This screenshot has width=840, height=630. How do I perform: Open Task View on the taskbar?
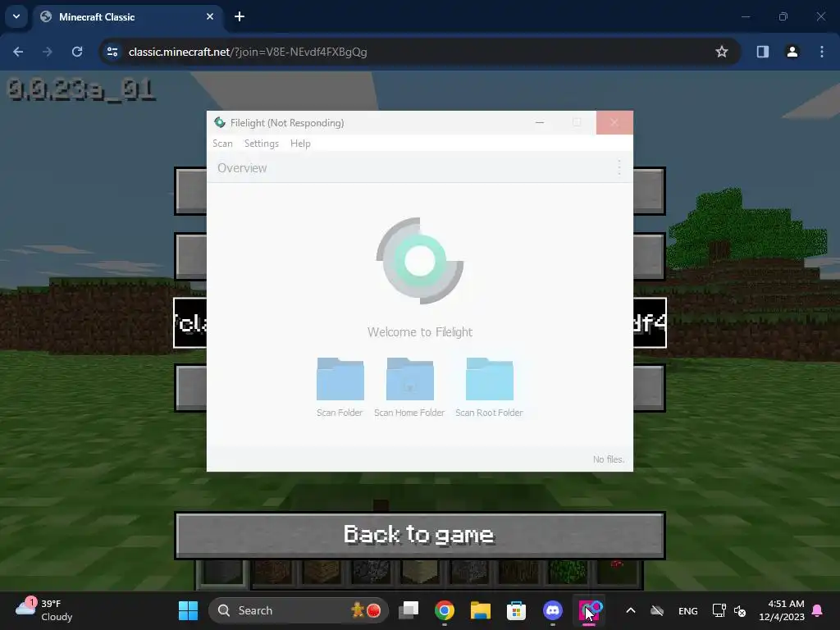click(x=409, y=610)
